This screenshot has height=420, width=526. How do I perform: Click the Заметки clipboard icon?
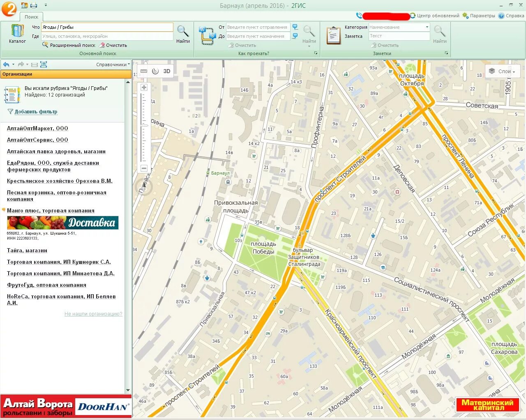[333, 35]
